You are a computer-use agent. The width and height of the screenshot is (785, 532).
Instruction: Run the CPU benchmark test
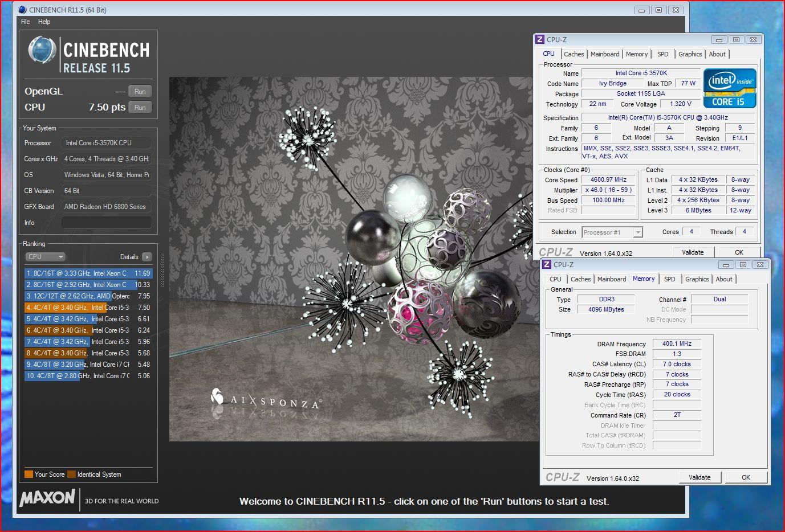140,107
